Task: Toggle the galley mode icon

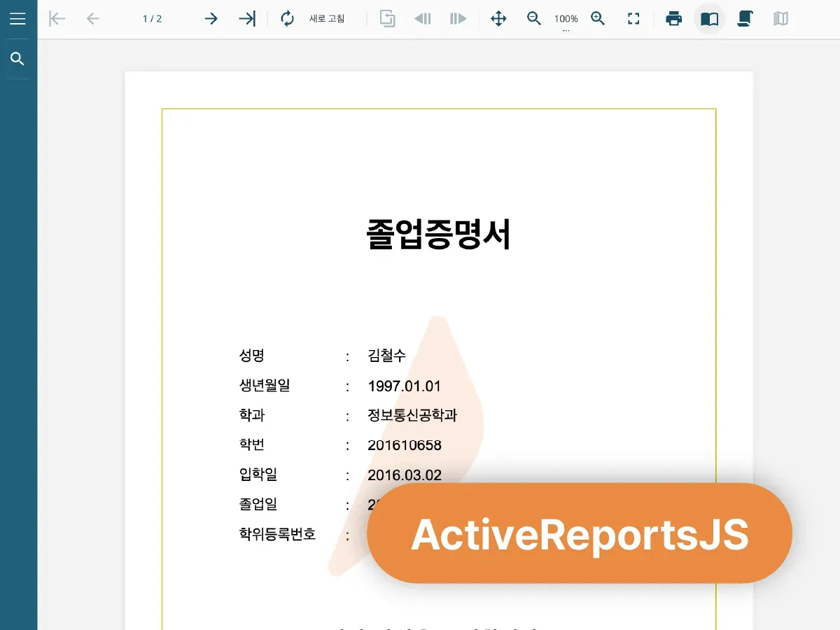Action: tap(781, 19)
